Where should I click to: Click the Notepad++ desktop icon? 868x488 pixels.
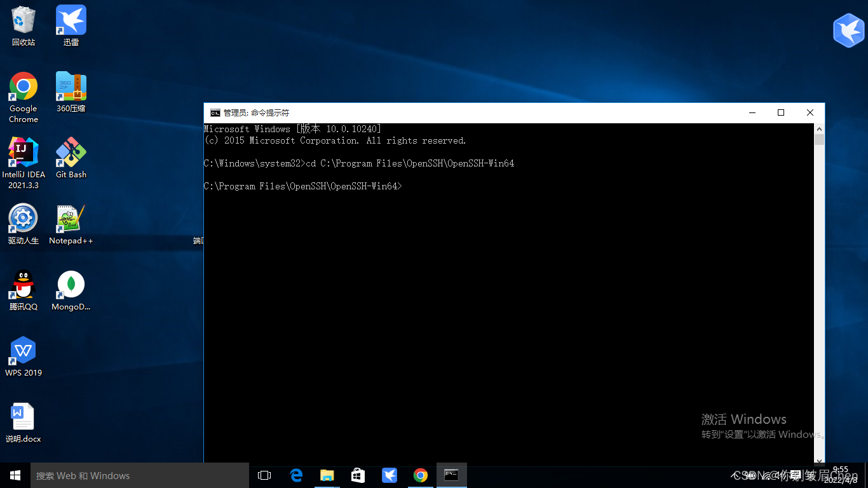click(x=71, y=219)
